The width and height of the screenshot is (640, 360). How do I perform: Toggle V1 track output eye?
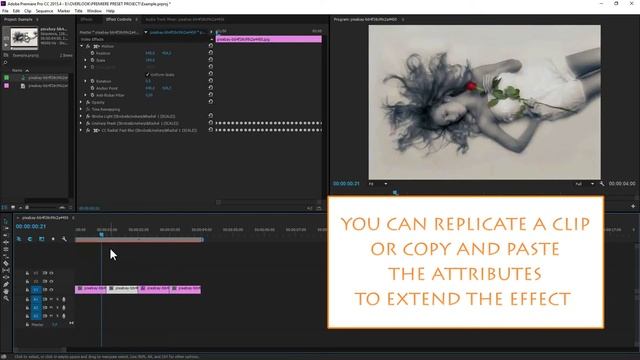click(x=51, y=290)
